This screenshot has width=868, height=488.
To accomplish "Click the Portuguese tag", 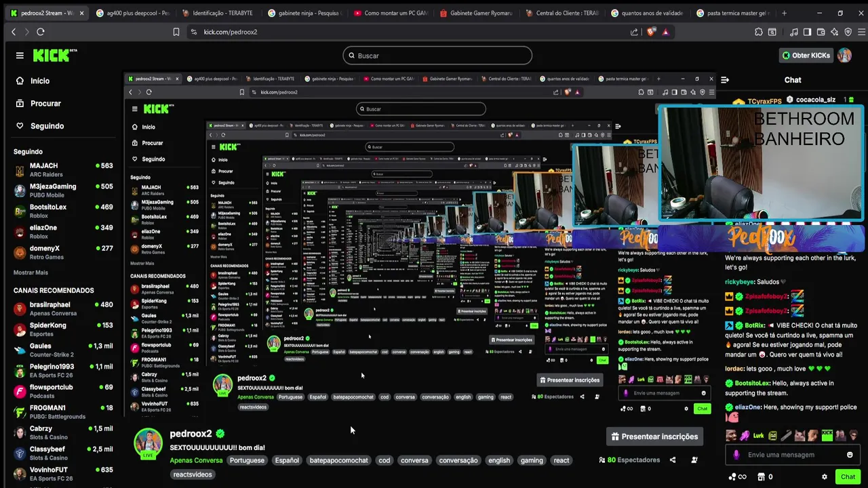I will pyautogui.click(x=247, y=460).
